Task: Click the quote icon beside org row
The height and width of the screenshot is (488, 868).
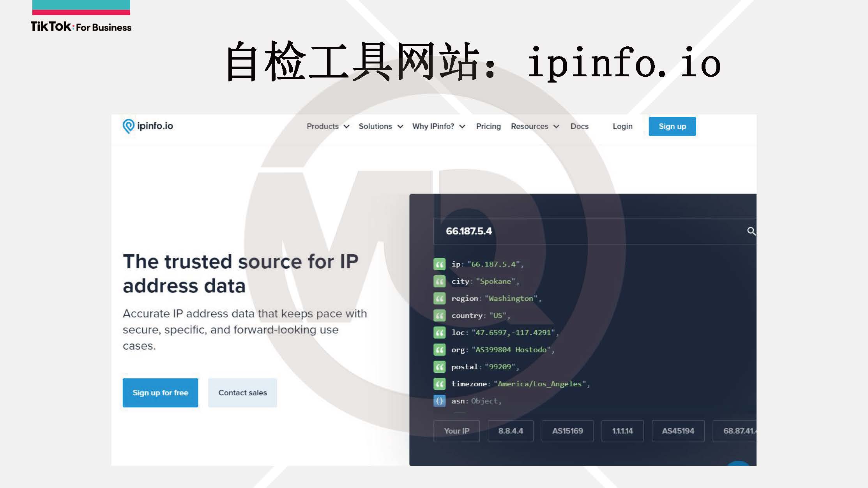Action: point(439,350)
